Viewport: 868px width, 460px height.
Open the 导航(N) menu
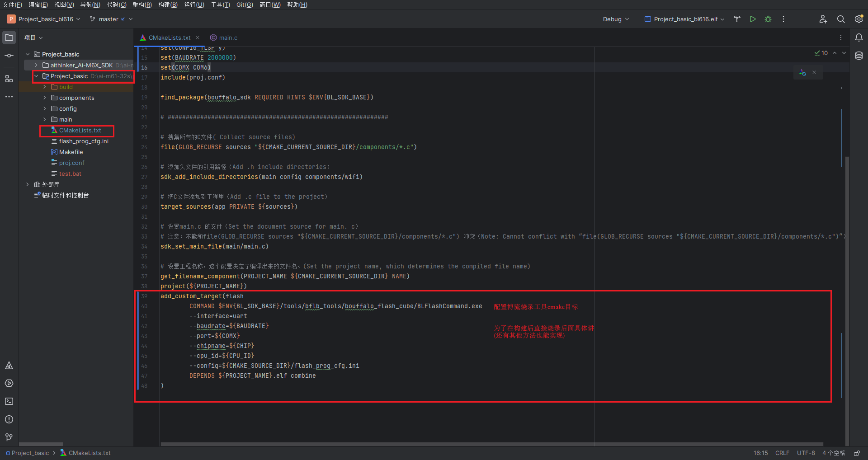pos(90,5)
